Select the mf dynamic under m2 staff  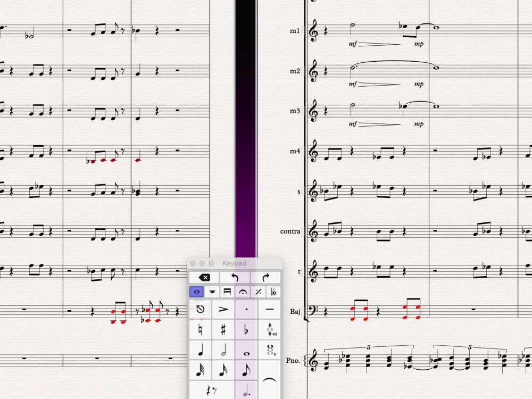(x=353, y=84)
